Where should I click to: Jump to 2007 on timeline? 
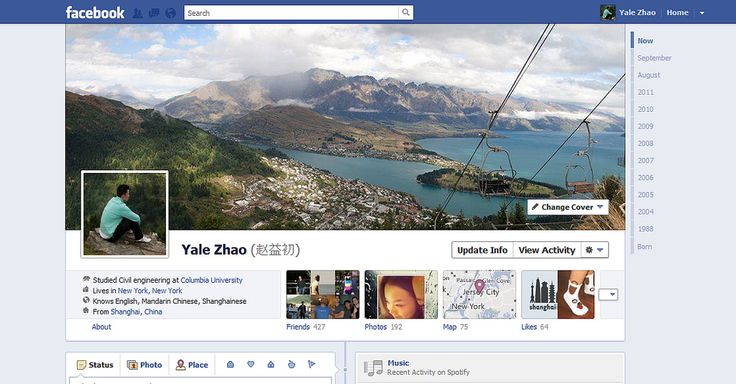pyautogui.click(x=645, y=161)
